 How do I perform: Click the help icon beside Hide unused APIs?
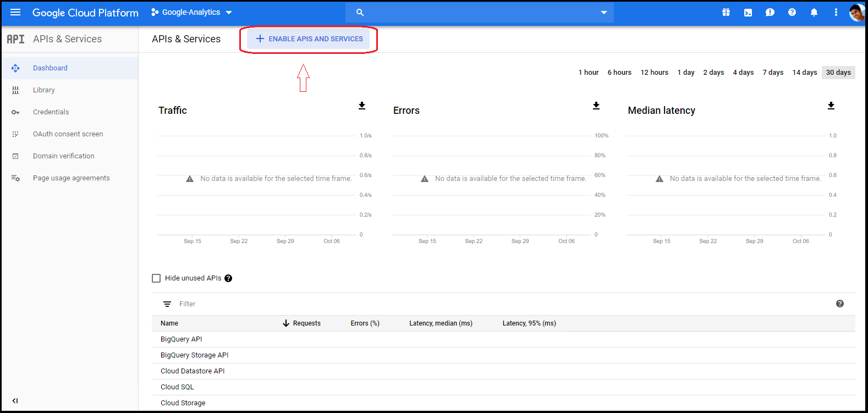coord(228,278)
